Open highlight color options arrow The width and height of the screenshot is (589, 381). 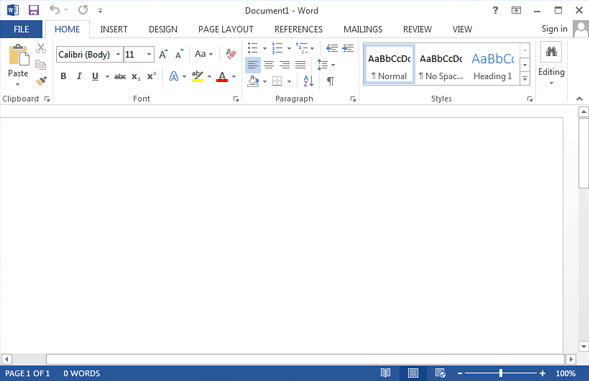(209, 77)
